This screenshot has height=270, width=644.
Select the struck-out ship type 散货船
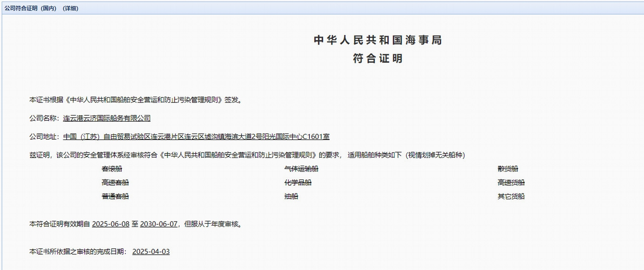coord(508,169)
